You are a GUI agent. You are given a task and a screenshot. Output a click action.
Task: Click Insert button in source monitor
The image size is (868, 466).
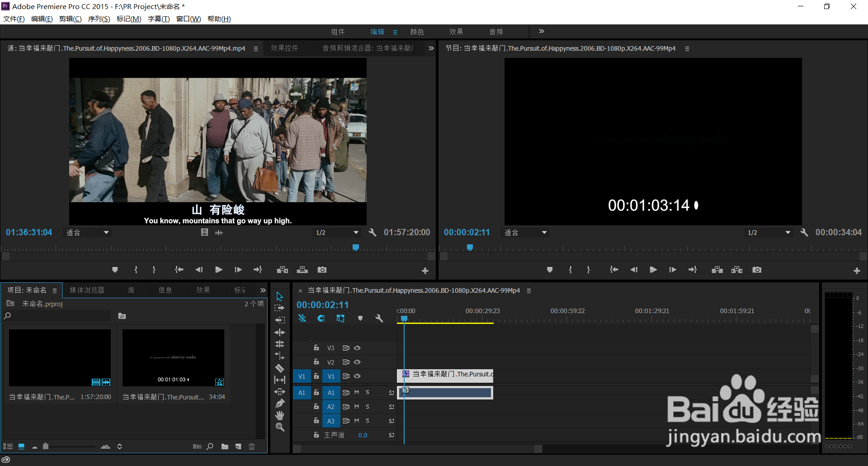(283, 270)
